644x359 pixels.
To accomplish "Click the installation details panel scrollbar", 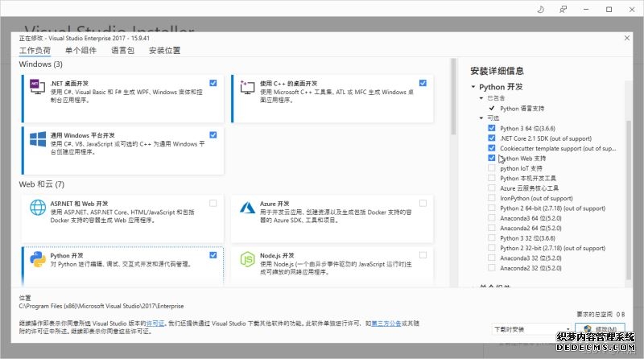I will point(629,200).
